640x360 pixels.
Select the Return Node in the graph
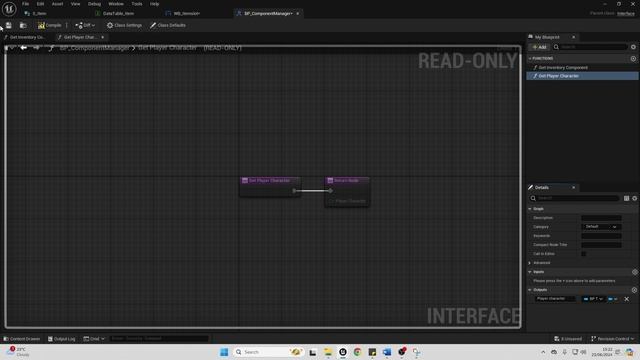click(347, 192)
